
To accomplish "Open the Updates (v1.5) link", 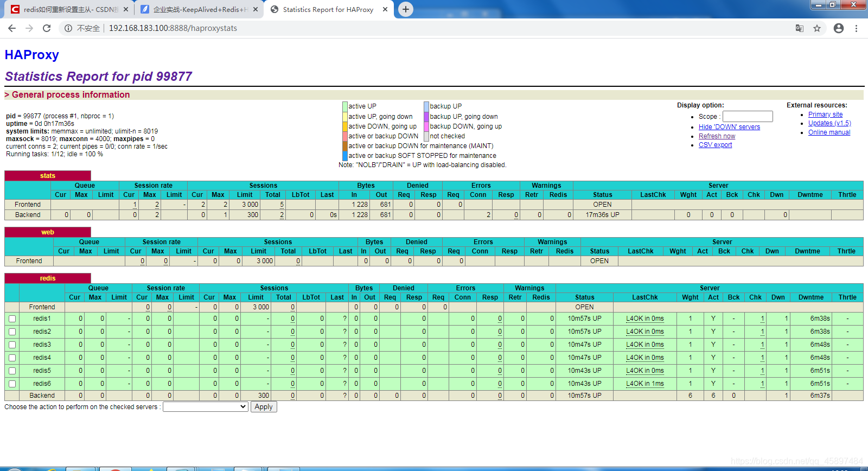I will (829, 123).
